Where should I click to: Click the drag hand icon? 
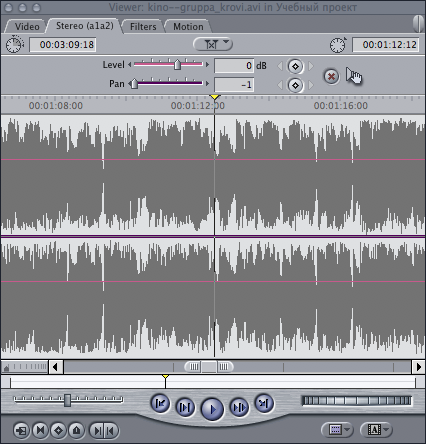click(x=354, y=76)
